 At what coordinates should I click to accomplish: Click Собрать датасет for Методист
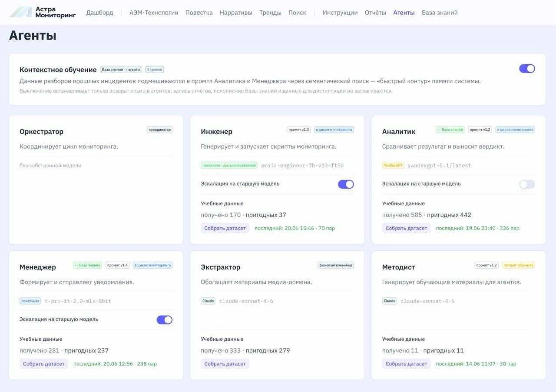pyautogui.click(x=406, y=364)
